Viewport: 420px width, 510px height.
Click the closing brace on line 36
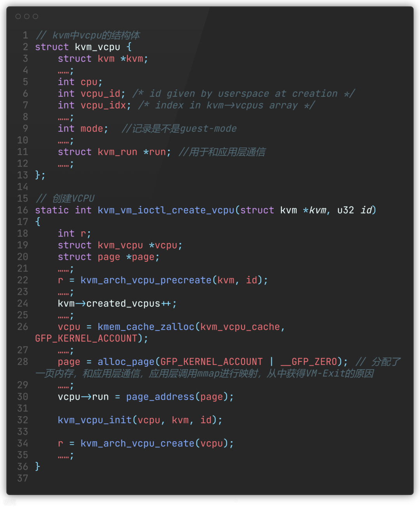(38, 467)
